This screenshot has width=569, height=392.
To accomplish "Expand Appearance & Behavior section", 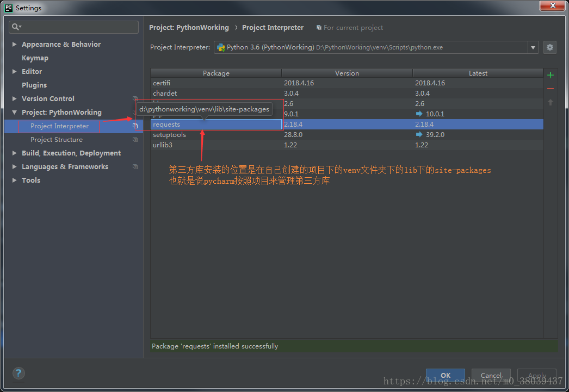I will [x=15, y=44].
